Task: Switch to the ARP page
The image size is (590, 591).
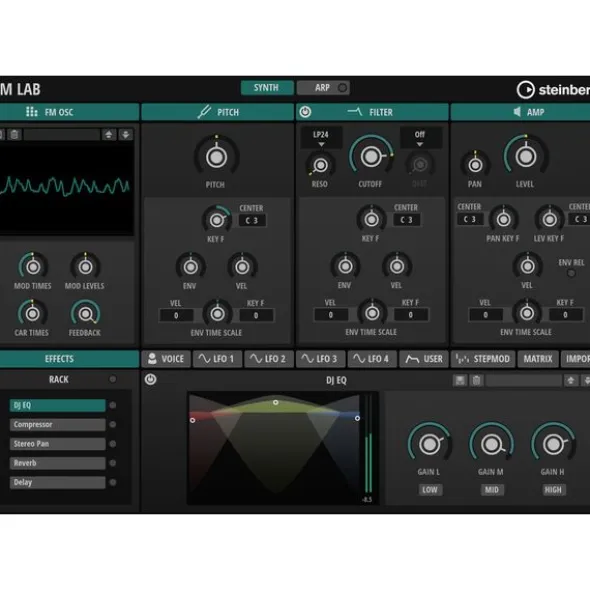Action: click(323, 88)
